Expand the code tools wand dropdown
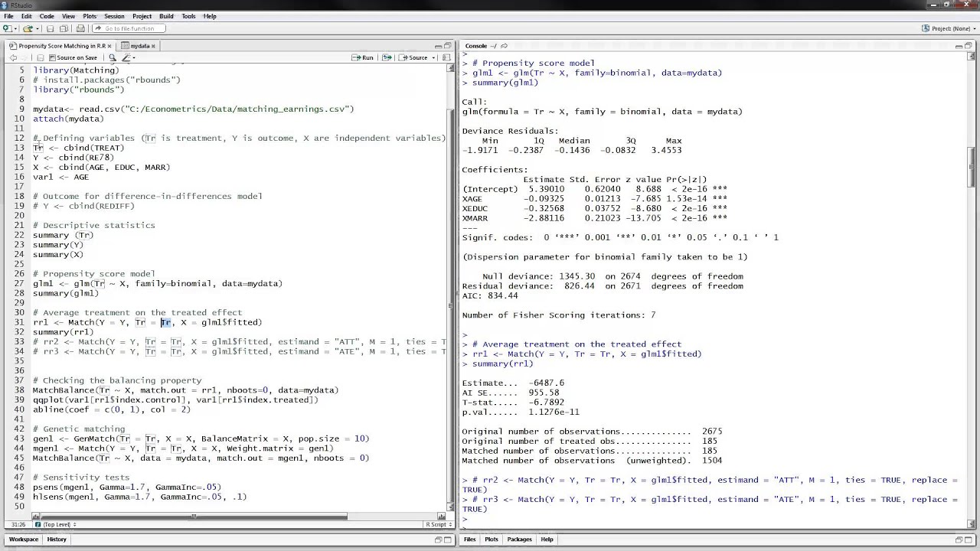The width and height of the screenshot is (980, 551). 133,57
